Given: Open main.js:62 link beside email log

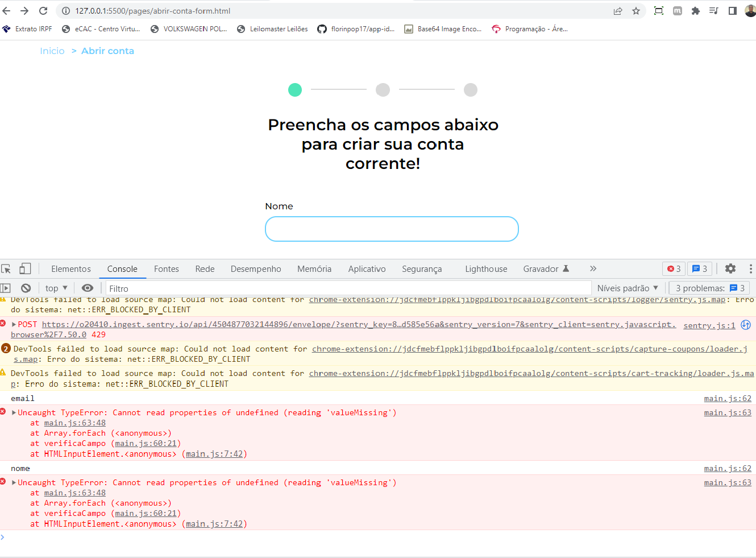Looking at the screenshot, I should (728, 399).
